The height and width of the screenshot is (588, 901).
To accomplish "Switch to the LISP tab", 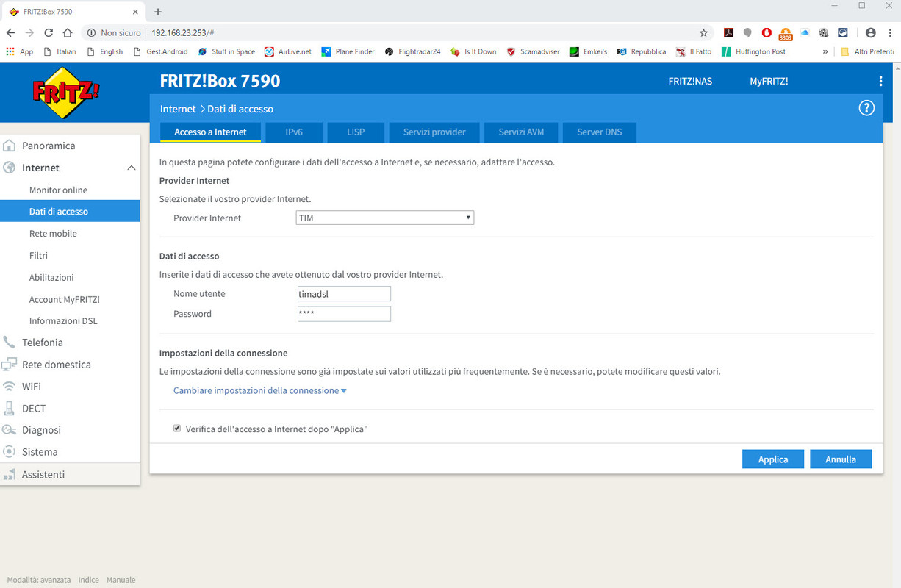I will (356, 132).
